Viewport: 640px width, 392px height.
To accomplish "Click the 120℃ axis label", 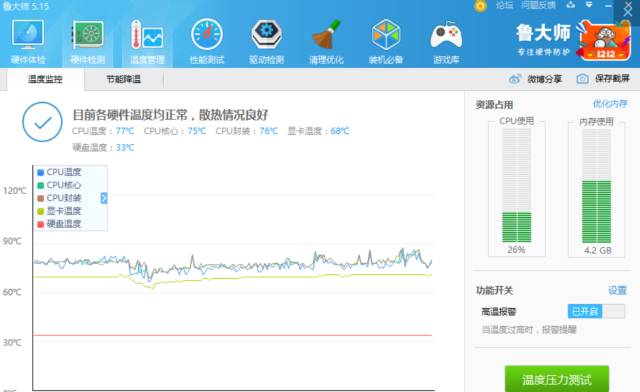I will 14,191.
